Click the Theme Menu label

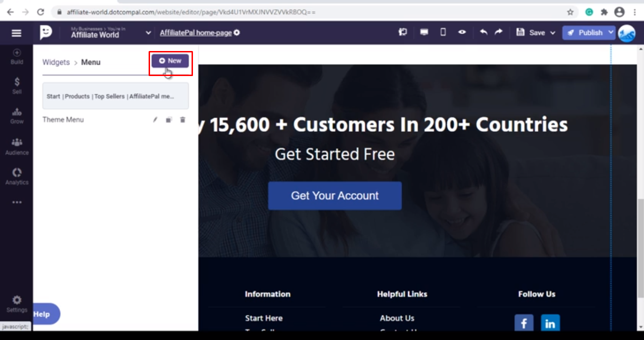(63, 119)
